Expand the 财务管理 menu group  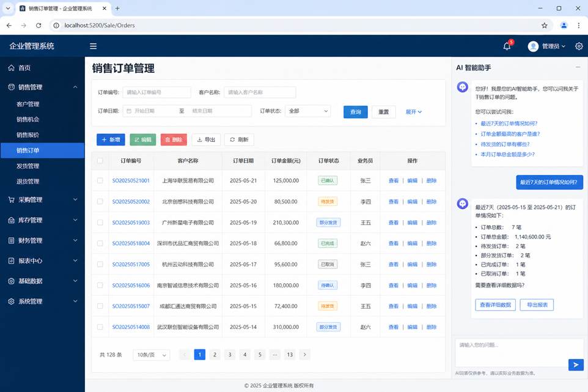click(75, 240)
